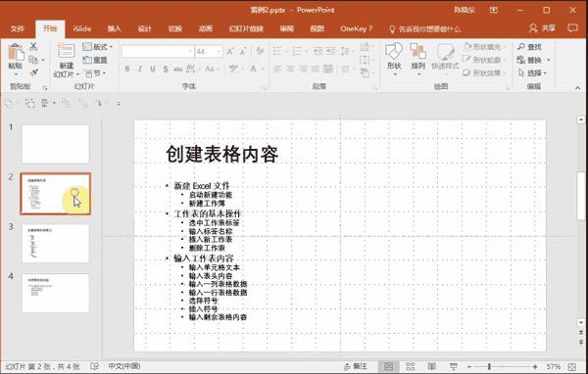Click the Increase Indent (list level) icon

[330, 51]
